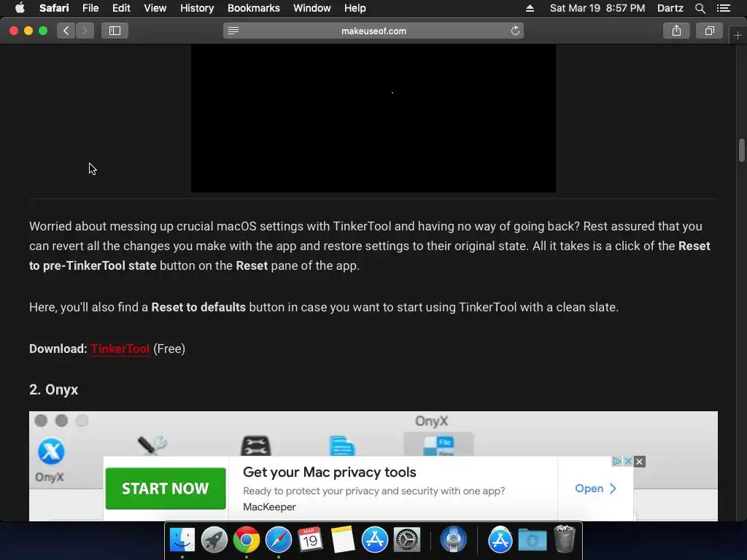Click the black video placeholder
The image size is (747, 560).
tap(373, 119)
